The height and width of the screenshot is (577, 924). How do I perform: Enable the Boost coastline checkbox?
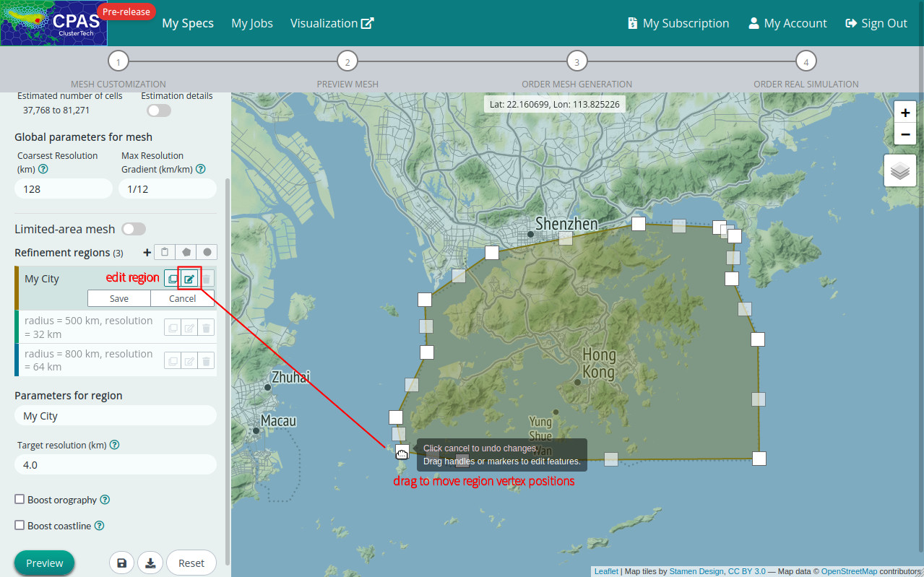20,525
